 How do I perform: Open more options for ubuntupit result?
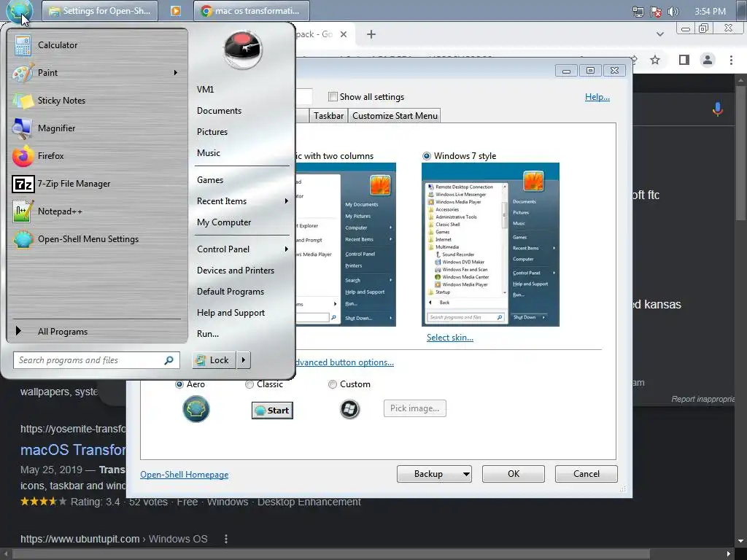pyautogui.click(x=226, y=539)
